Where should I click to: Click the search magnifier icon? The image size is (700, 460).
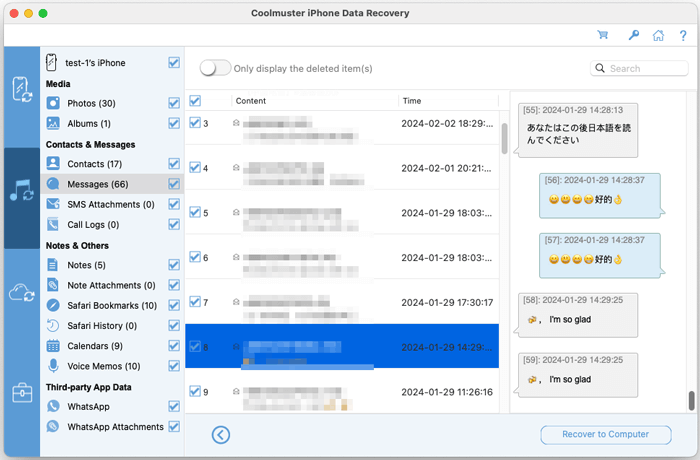point(600,68)
